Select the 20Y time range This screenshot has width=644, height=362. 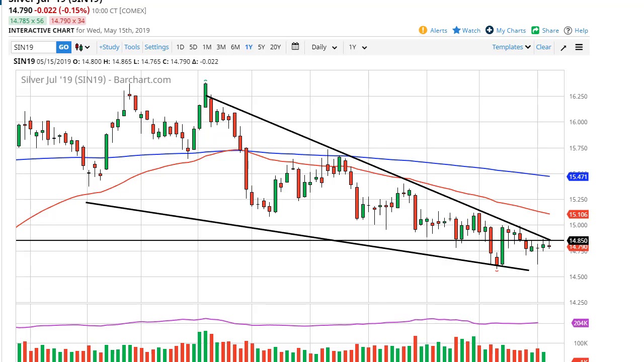tap(275, 47)
